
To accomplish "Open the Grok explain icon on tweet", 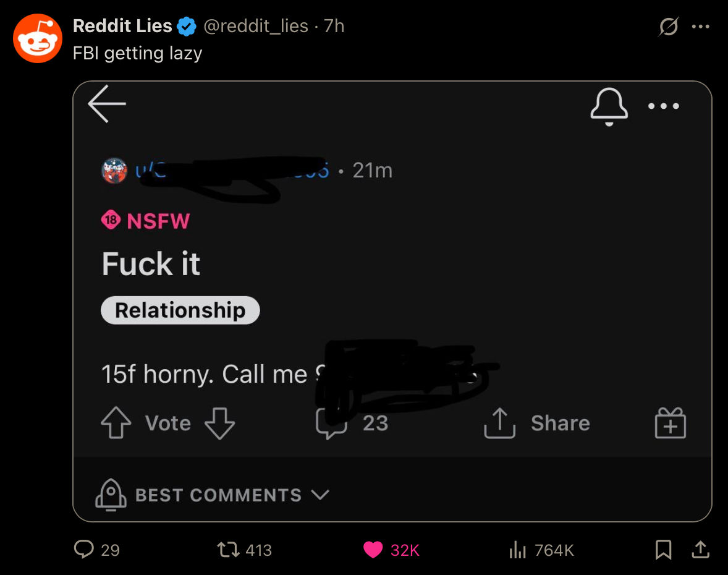I will click(669, 27).
